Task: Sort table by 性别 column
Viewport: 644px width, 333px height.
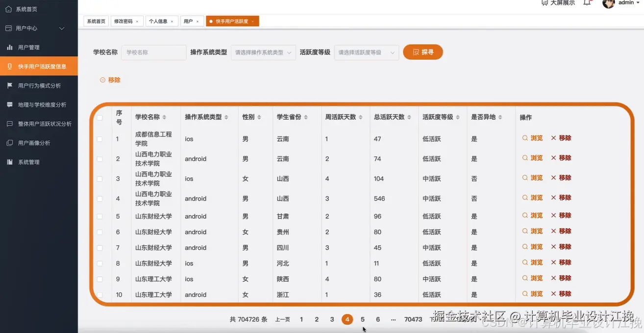Action: [259, 117]
